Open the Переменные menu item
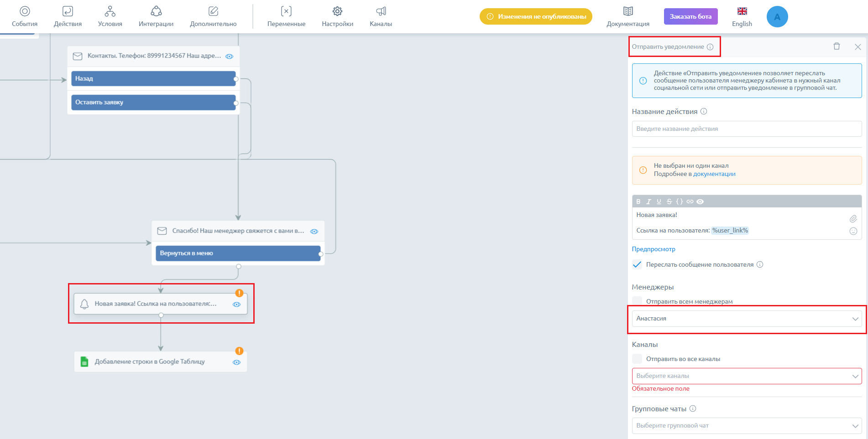The height and width of the screenshot is (439, 868). point(286,17)
